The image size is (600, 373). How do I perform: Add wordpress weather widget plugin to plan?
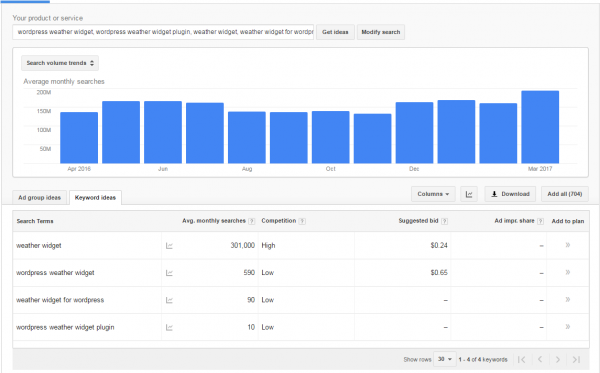[x=568, y=327]
